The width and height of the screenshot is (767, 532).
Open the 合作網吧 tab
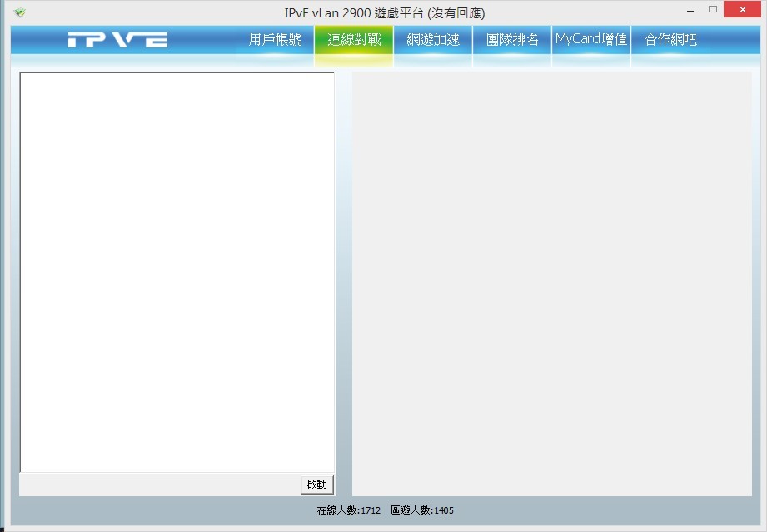coord(670,40)
